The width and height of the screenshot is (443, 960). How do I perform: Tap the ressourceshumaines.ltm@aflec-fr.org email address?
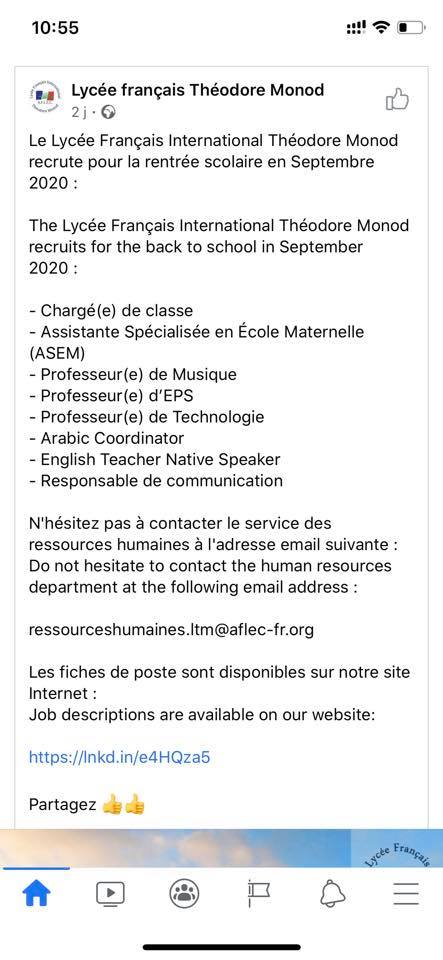click(x=171, y=630)
